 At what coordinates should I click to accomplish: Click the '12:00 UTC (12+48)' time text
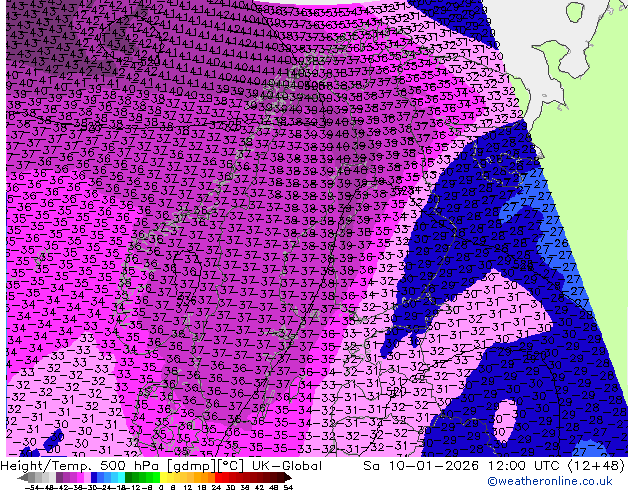556,466
